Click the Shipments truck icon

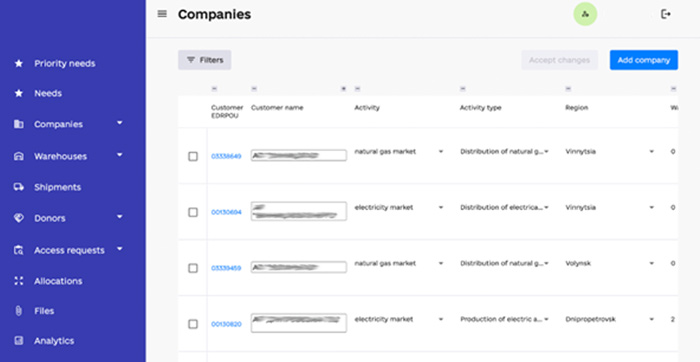pyautogui.click(x=19, y=187)
